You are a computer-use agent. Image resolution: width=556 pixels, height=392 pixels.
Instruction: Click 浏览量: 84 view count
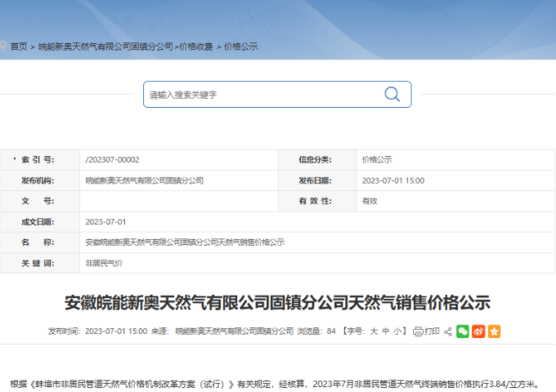click(316, 332)
